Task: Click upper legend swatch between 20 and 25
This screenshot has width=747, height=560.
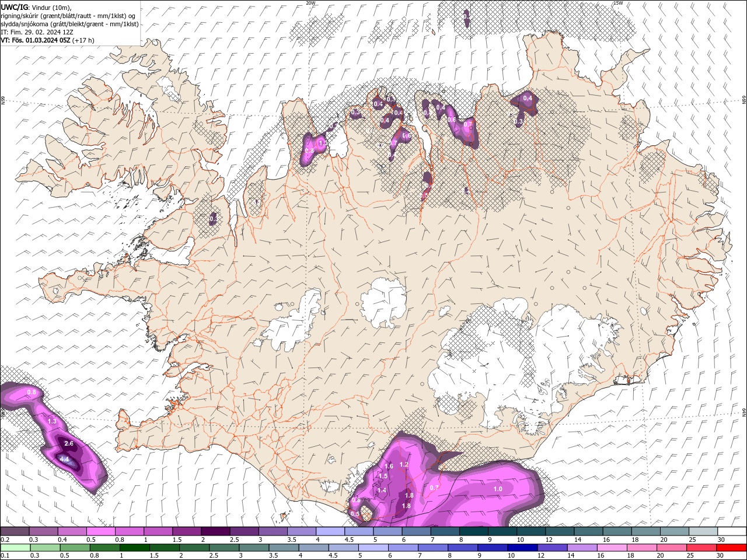Action: coord(675,531)
